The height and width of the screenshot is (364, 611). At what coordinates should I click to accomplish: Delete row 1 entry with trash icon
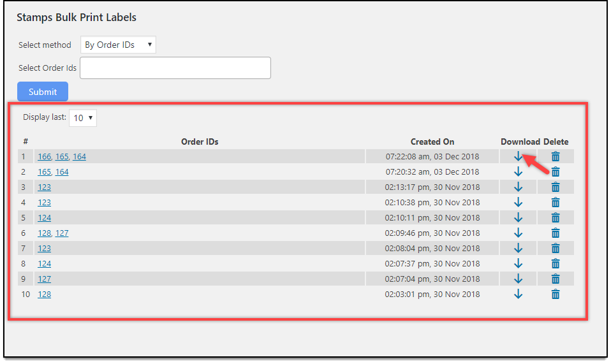[556, 156]
